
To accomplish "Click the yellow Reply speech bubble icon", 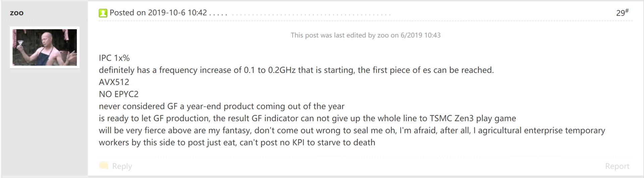I will click(104, 166).
